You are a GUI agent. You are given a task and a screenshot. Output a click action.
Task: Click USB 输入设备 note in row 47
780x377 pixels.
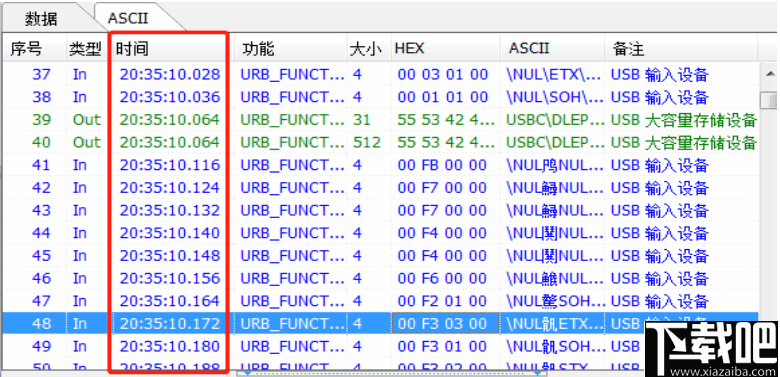[660, 301]
